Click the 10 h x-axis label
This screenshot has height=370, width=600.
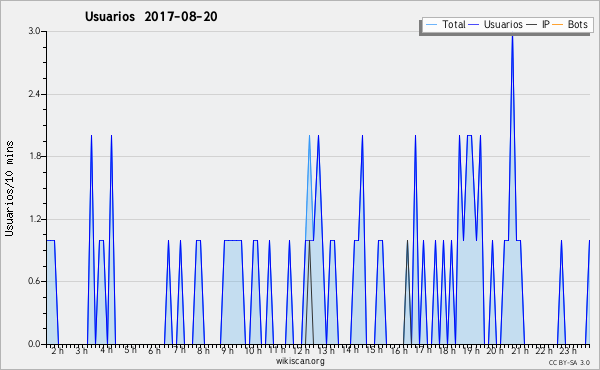(253, 350)
